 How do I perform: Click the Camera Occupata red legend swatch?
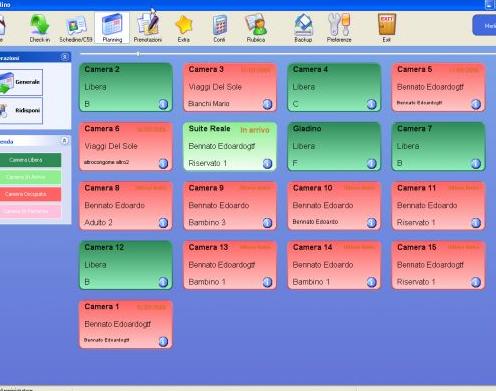coord(30,194)
